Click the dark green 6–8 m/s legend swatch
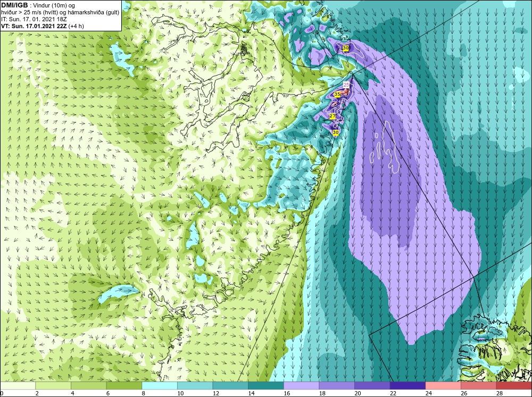 point(124,385)
